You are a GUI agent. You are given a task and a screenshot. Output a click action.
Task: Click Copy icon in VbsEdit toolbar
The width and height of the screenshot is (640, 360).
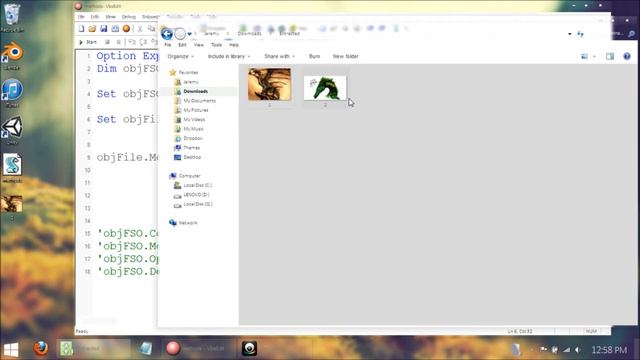click(151, 29)
